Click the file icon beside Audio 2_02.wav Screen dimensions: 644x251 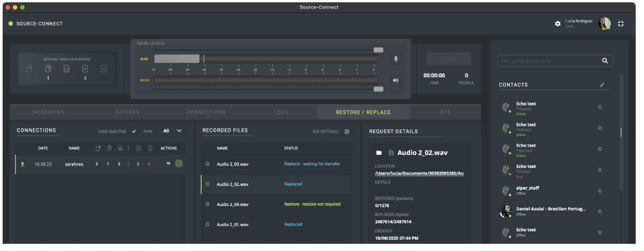point(208,184)
